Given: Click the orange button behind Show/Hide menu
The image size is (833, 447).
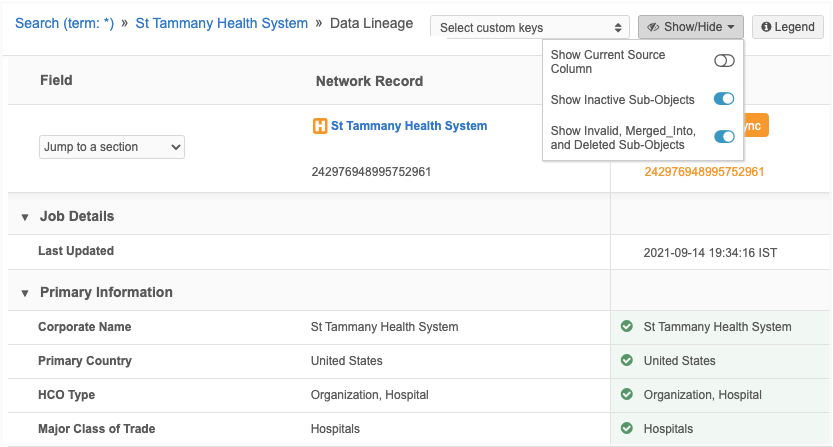Looking at the screenshot, I should [756, 126].
